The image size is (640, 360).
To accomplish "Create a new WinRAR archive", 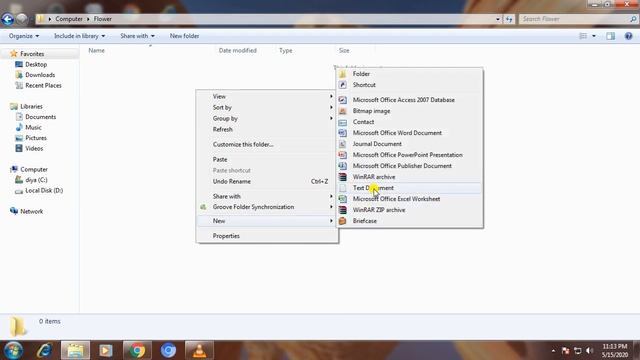I will [x=409, y=177].
